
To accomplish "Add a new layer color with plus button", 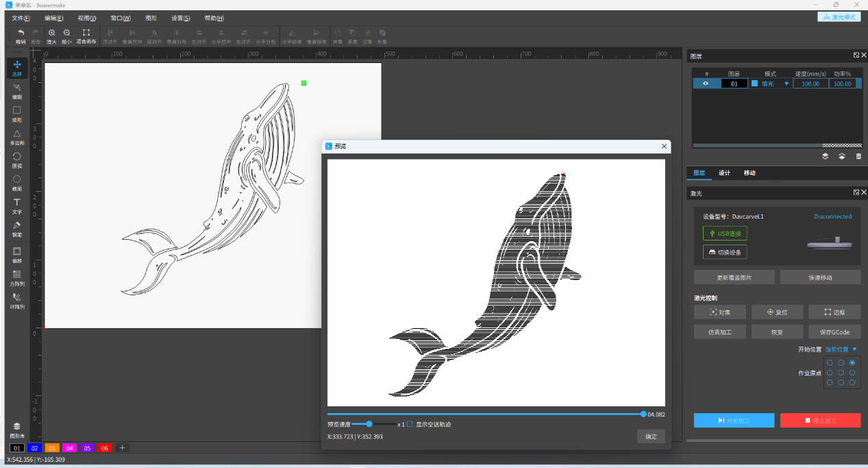I will click(123, 448).
